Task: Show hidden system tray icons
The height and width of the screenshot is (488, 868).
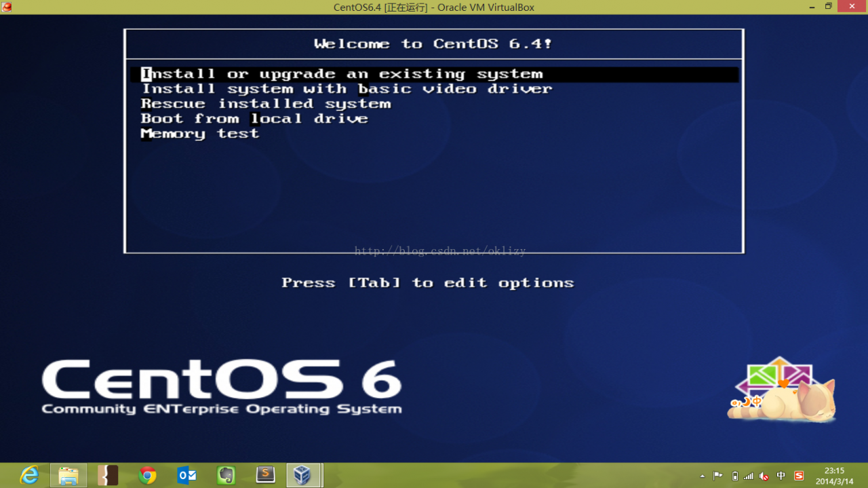Action: tap(702, 476)
